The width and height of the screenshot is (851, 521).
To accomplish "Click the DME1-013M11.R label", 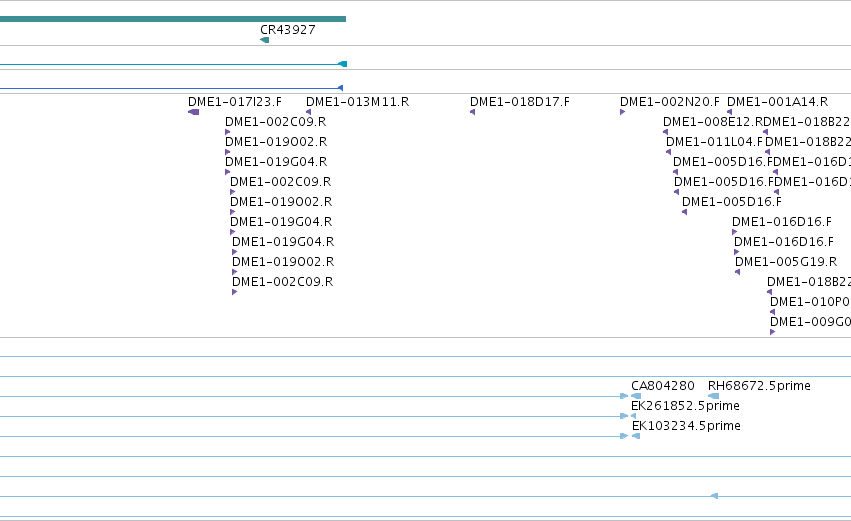I will click(x=358, y=102).
